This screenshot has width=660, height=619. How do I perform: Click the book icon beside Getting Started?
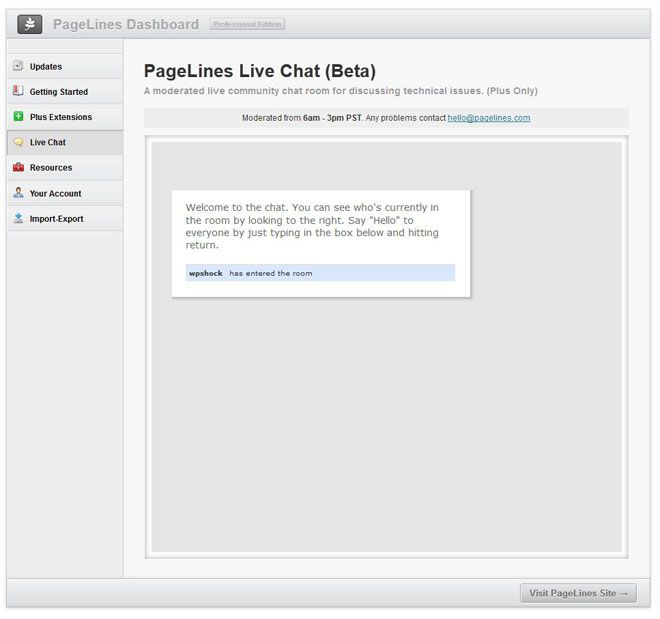[18, 92]
